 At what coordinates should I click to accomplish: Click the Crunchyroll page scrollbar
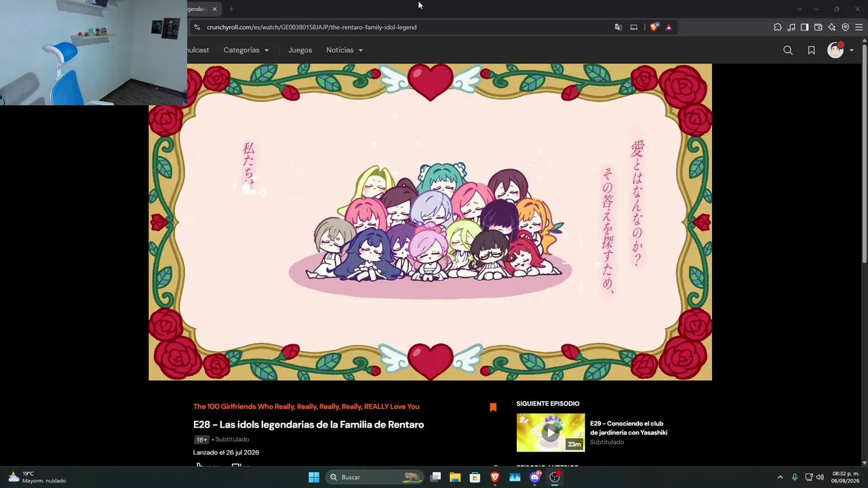(x=865, y=152)
